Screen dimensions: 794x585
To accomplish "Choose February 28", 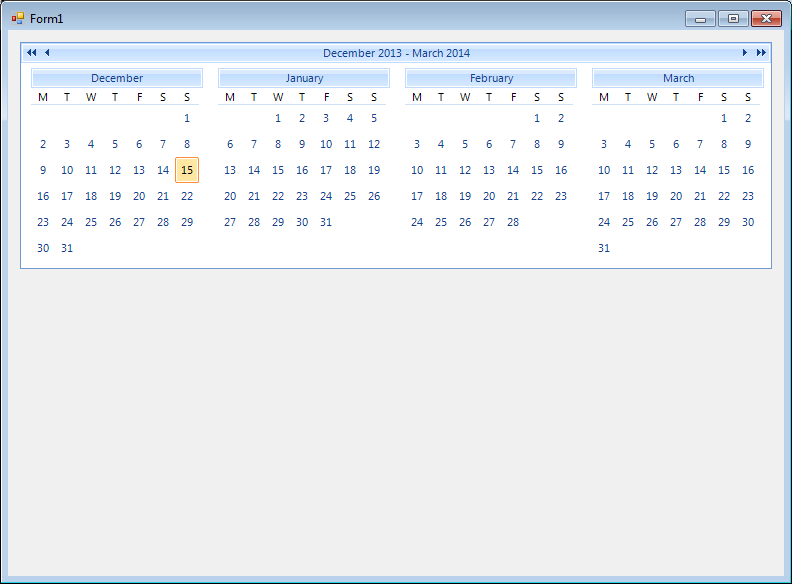I will 513,222.
